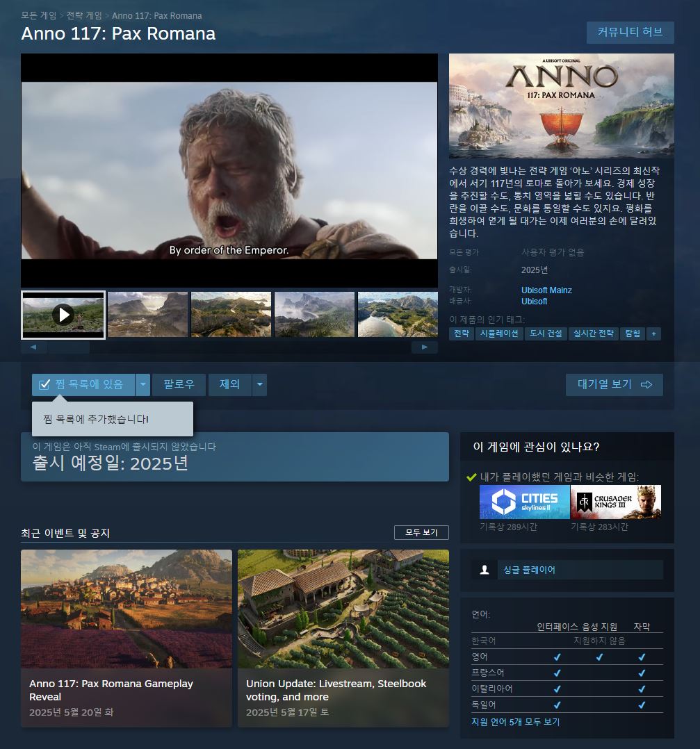
Task: Click the Anno 117 capsule header image
Action: coord(562,106)
